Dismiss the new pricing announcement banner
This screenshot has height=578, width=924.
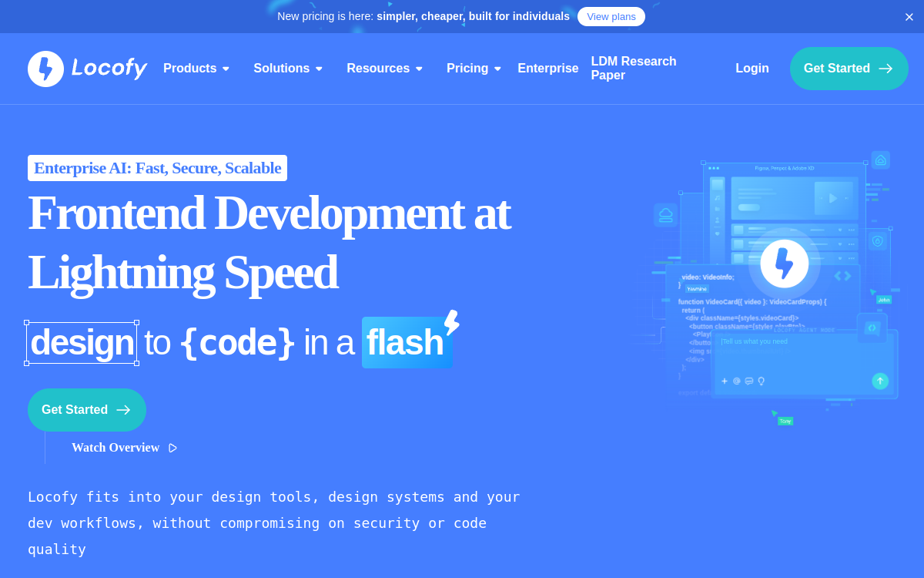pyautogui.click(x=909, y=17)
